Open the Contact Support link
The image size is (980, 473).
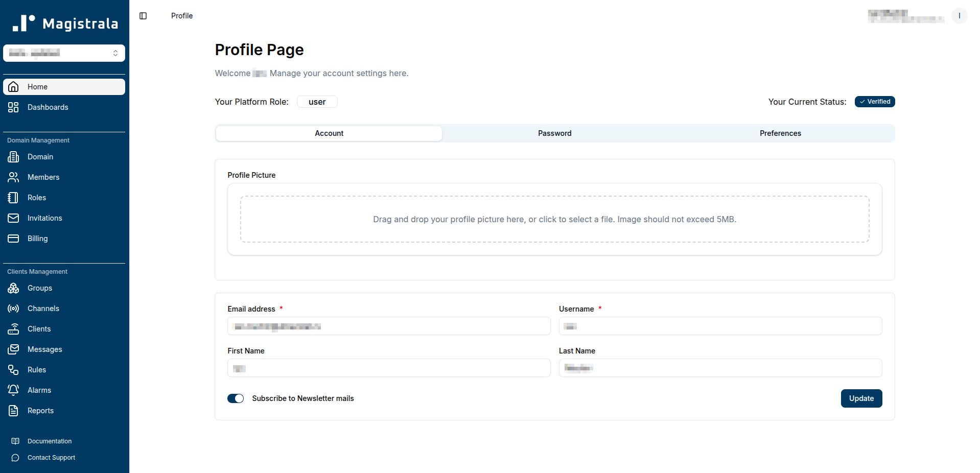(51, 458)
